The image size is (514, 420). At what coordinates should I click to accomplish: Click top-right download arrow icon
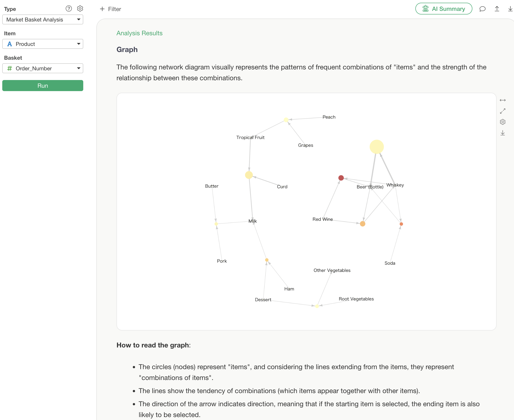point(510,9)
